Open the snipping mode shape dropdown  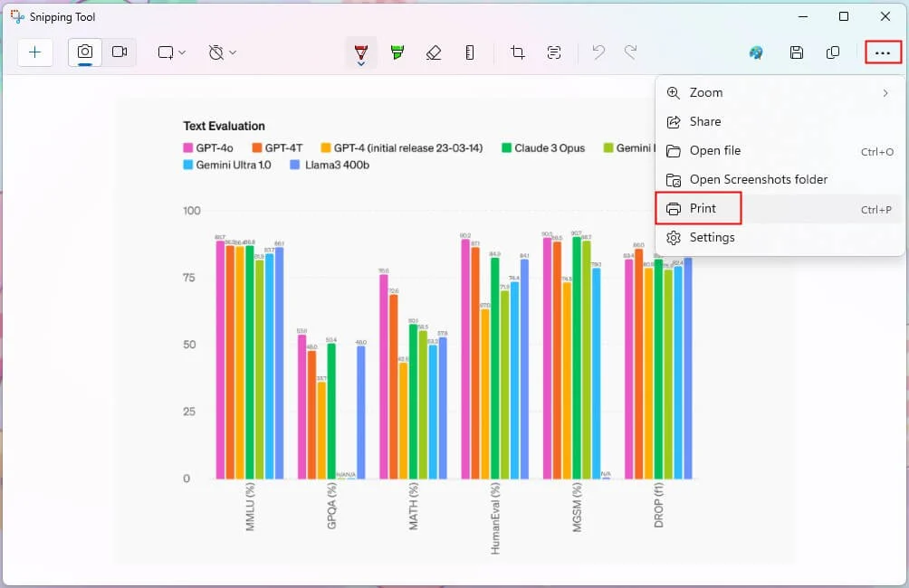pyautogui.click(x=172, y=52)
